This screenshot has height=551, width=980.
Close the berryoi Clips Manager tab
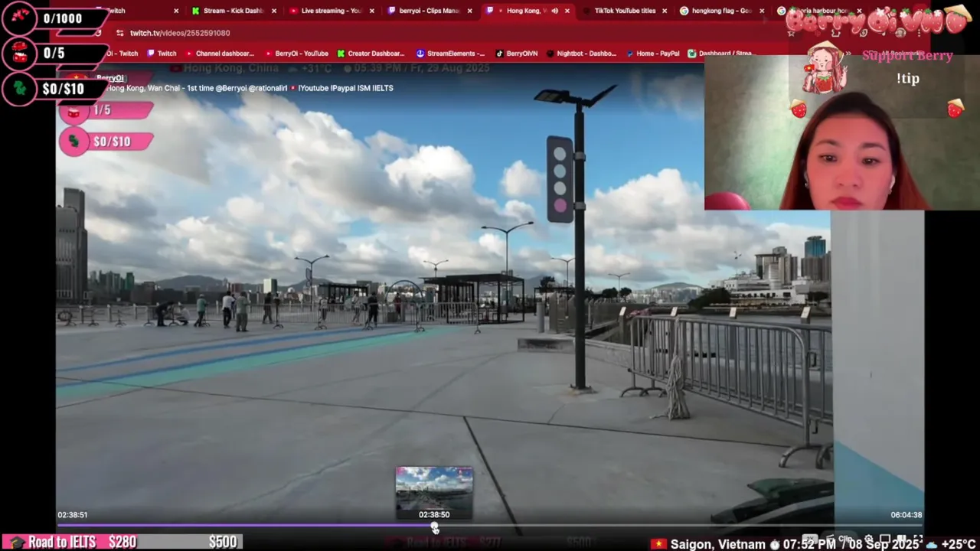[470, 11]
